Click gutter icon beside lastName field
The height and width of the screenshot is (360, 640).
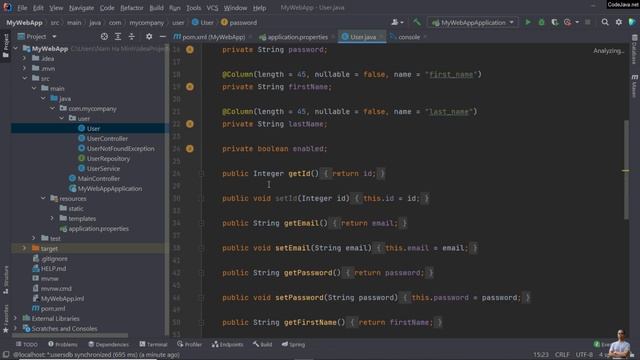(190, 124)
